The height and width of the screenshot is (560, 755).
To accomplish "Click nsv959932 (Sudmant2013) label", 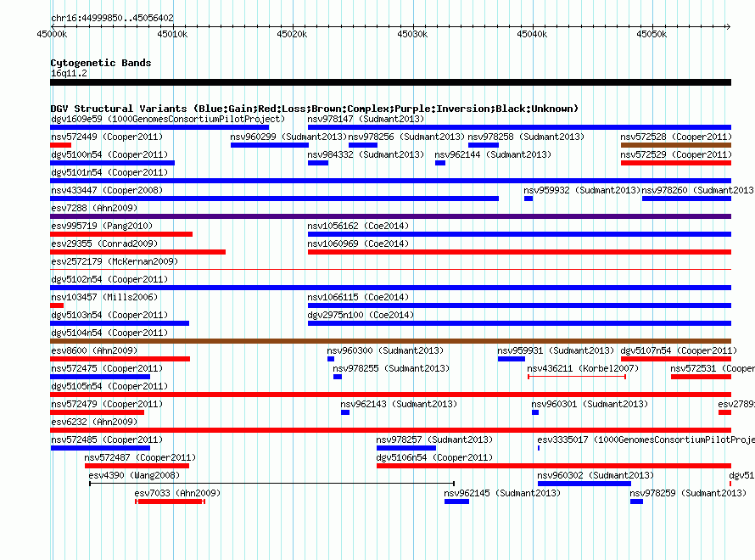I will click(582, 190).
